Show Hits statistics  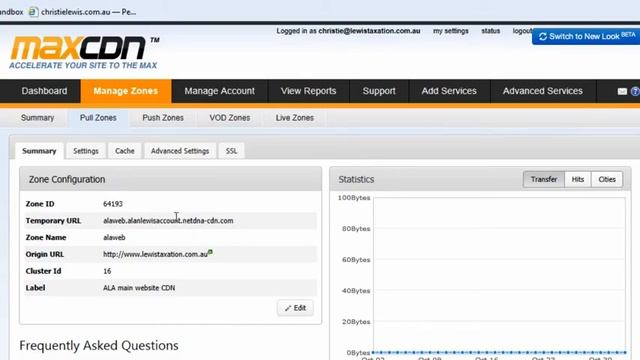(578, 180)
